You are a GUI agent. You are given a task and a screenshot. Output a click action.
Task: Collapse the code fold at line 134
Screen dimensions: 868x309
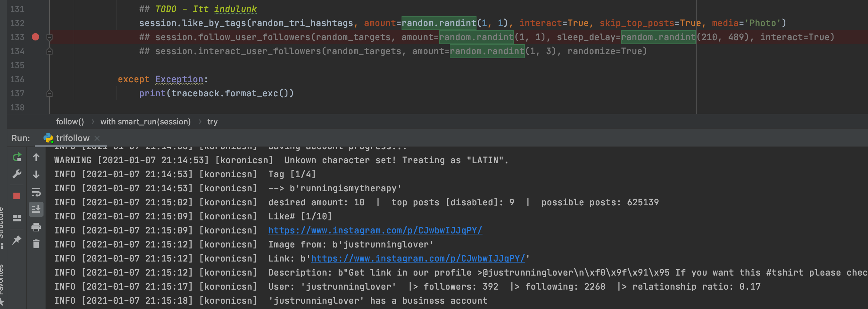tap(50, 51)
